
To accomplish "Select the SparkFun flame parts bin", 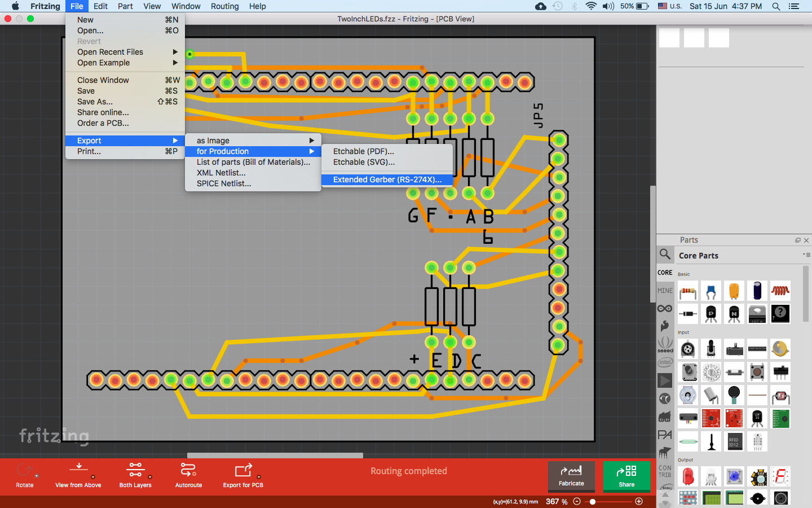I will click(x=665, y=326).
